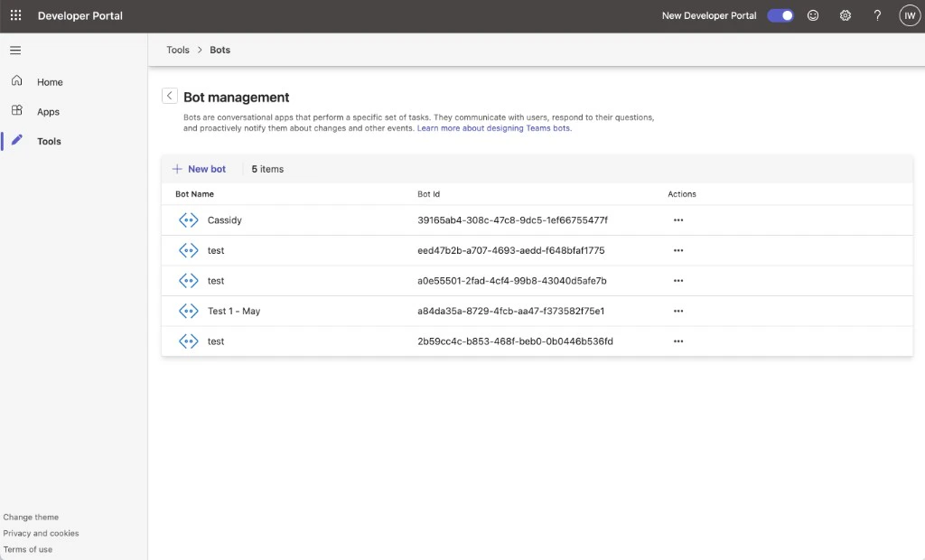Open actions menu for Cassidy
The width and height of the screenshot is (925, 560).
point(678,220)
